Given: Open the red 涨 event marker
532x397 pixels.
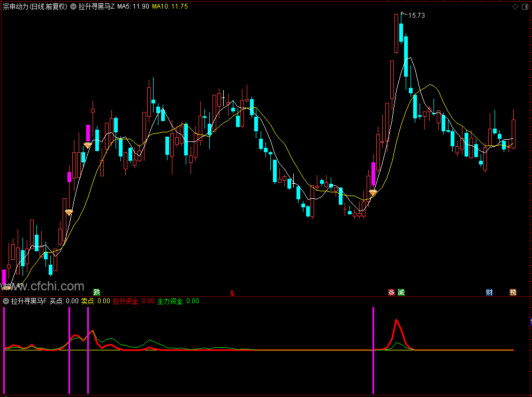Looking at the screenshot, I should click(391, 293).
